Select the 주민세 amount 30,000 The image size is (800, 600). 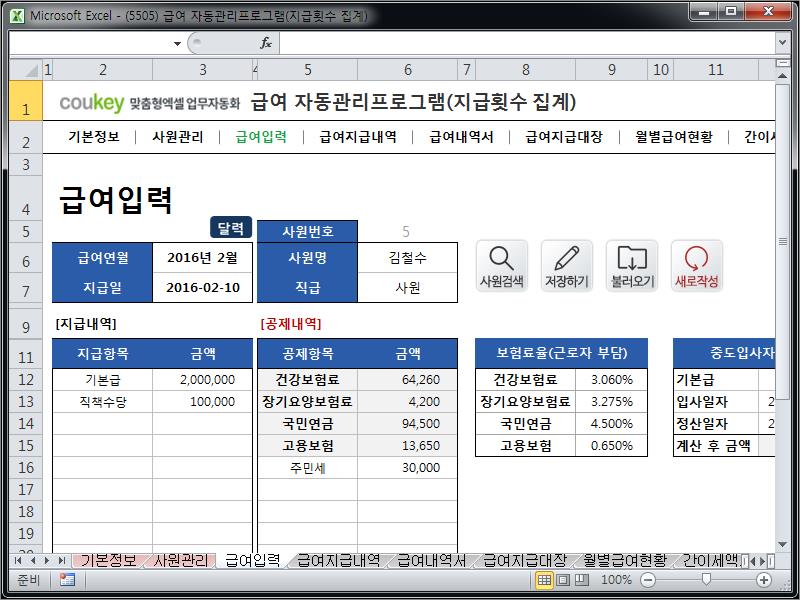click(407, 467)
